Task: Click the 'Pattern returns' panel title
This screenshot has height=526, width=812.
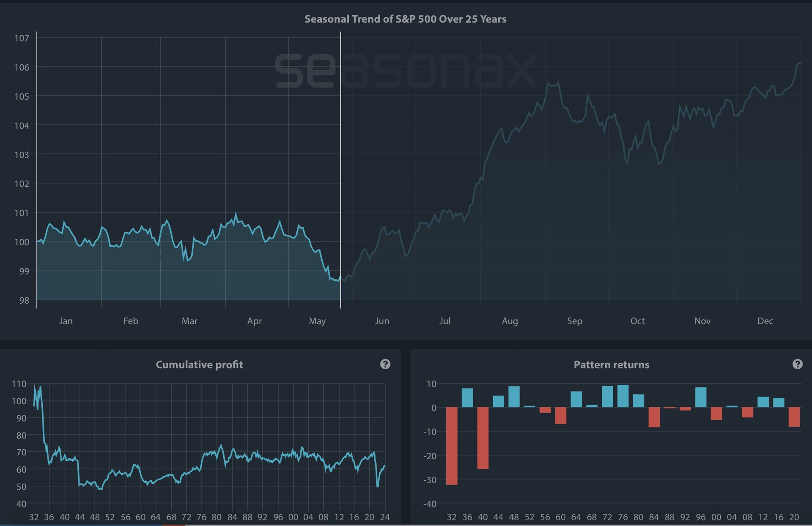Action: [x=611, y=364]
